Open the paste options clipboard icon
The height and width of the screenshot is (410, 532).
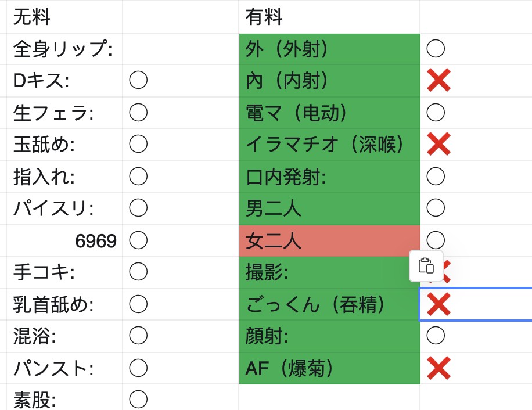click(x=426, y=266)
